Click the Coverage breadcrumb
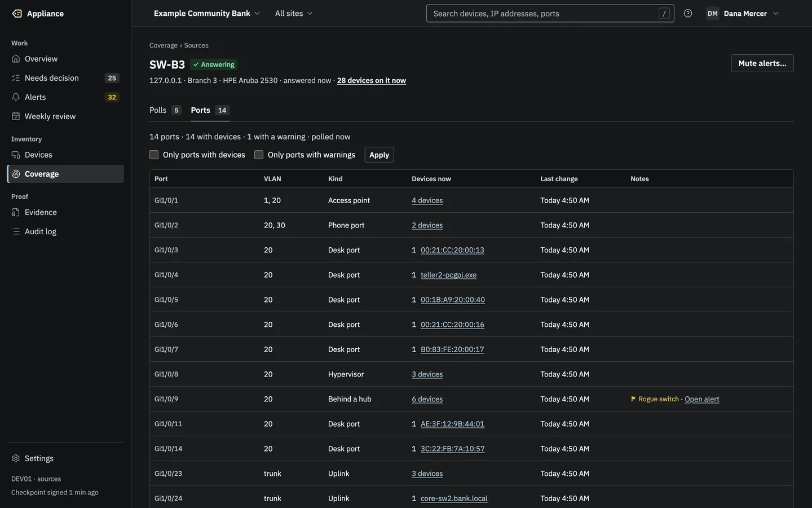The height and width of the screenshot is (508, 812). tap(164, 46)
